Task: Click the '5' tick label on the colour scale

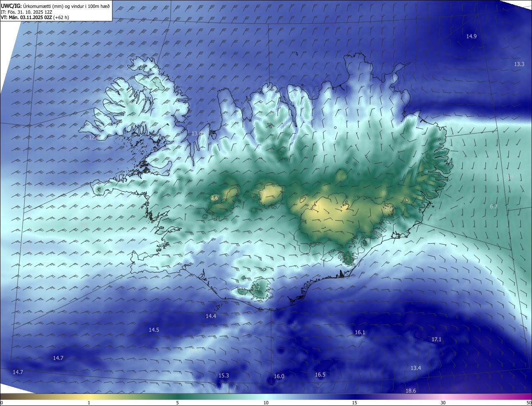Action: click(x=177, y=403)
